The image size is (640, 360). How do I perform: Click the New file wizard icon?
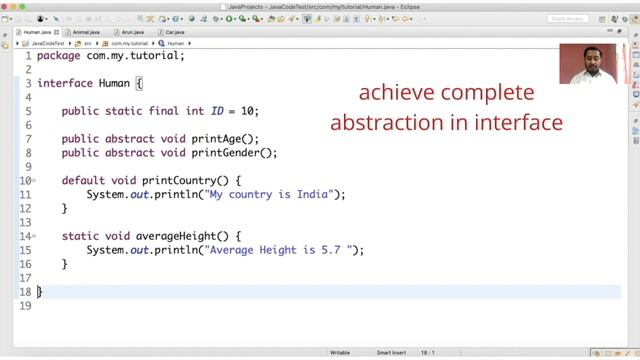coord(5,19)
